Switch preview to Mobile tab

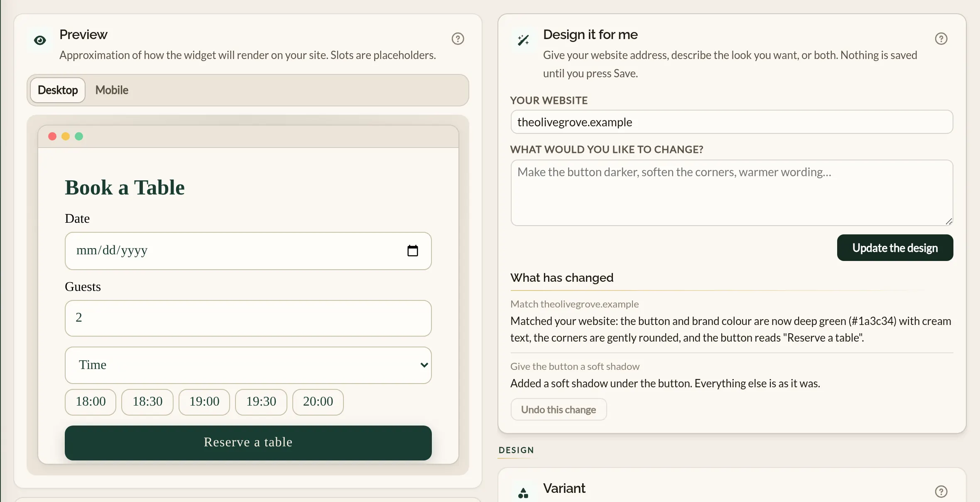point(112,90)
